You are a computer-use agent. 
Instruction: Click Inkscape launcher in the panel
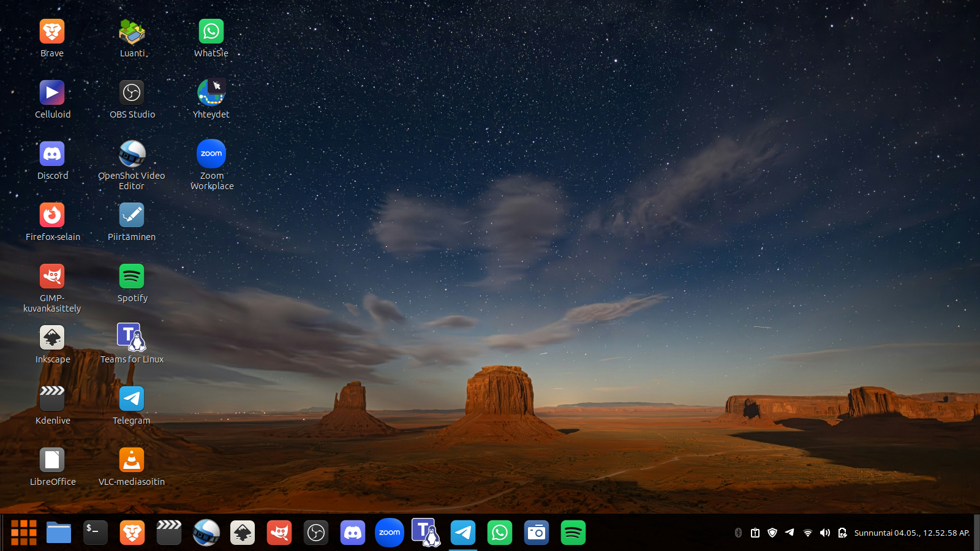tap(243, 533)
